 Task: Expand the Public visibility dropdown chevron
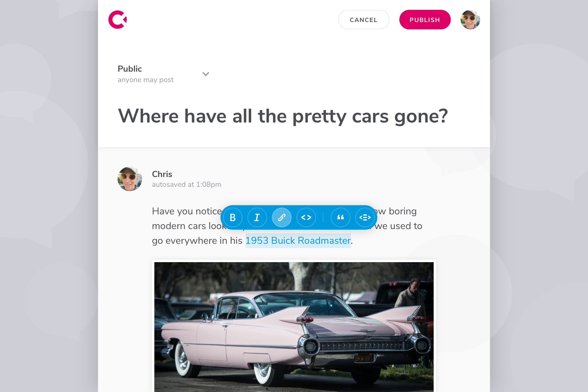(206, 74)
